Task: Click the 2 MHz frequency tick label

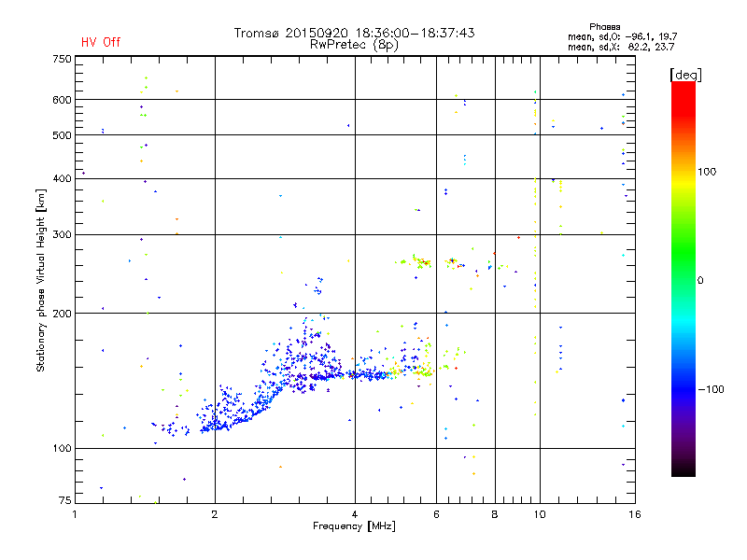Action: [215, 514]
